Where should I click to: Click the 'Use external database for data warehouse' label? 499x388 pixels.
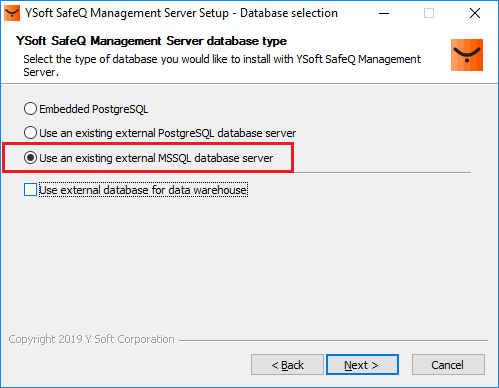click(143, 190)
